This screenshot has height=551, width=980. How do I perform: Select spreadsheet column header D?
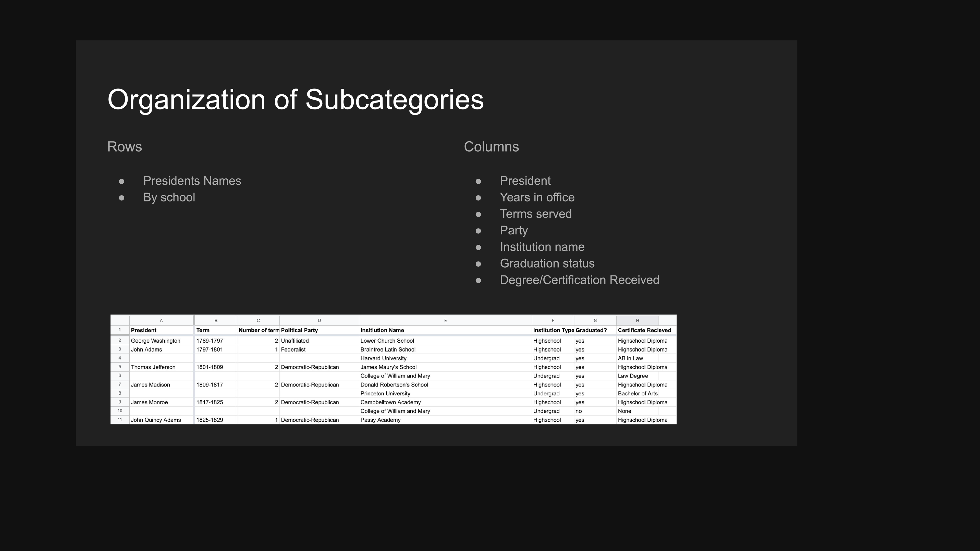(x=319, y=321)
